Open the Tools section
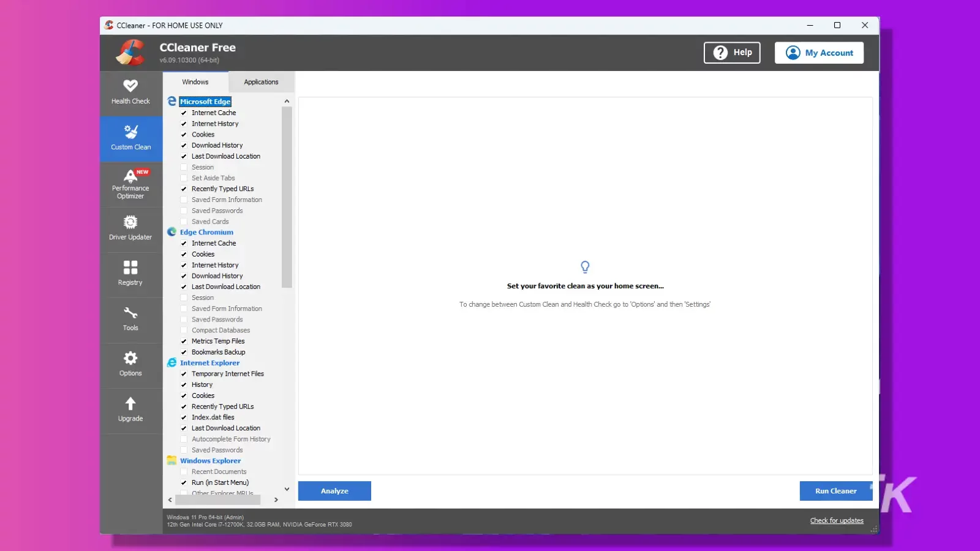980x551 pixels. coord(130,320)
